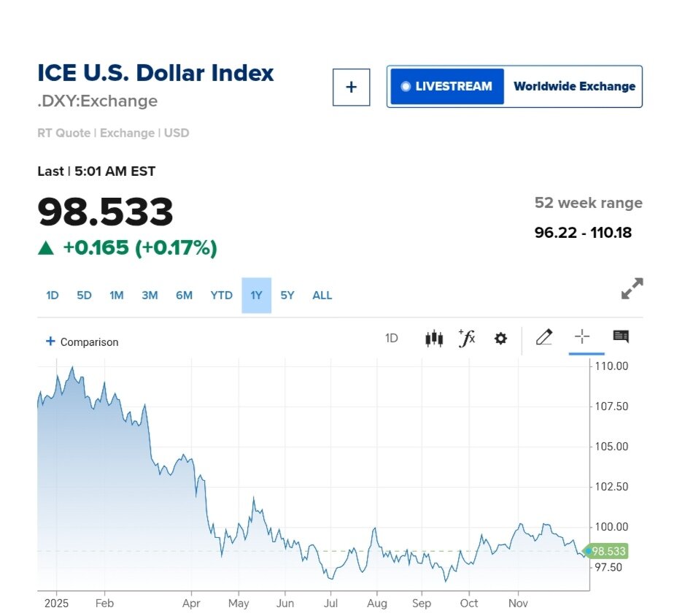
Task: Switch to the YTD tab
Action: point(220,295)
